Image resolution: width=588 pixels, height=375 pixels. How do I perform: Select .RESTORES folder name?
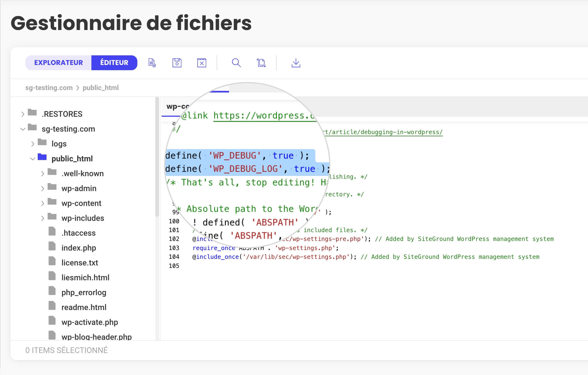tap(62, 114)
